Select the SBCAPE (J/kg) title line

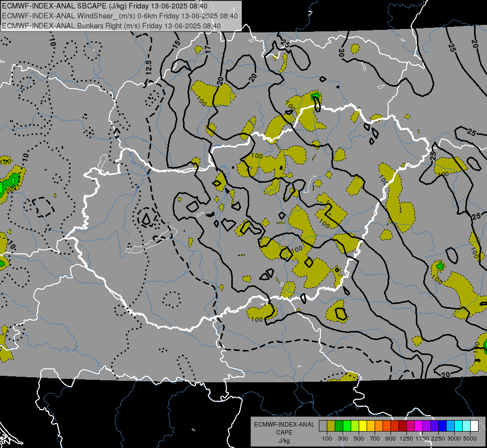point(105,6)
